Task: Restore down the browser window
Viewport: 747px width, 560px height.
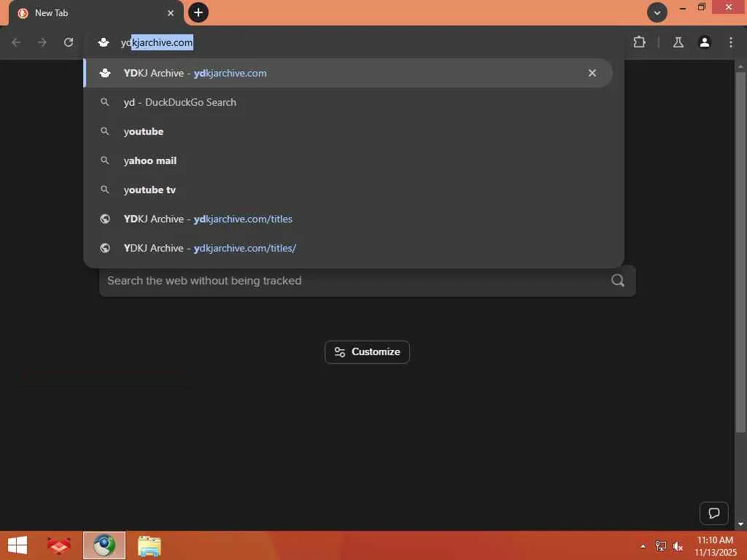Action: click(x=701, y=7)
